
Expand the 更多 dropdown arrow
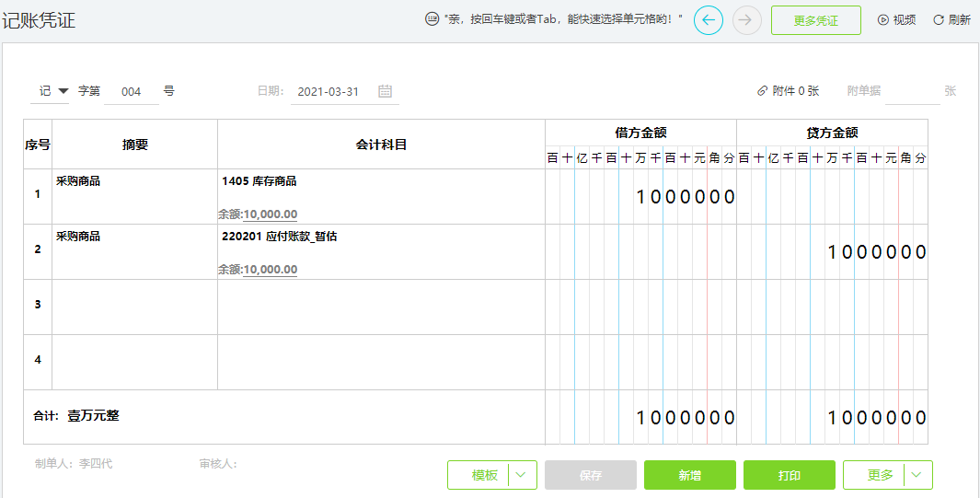coord(918,475)
